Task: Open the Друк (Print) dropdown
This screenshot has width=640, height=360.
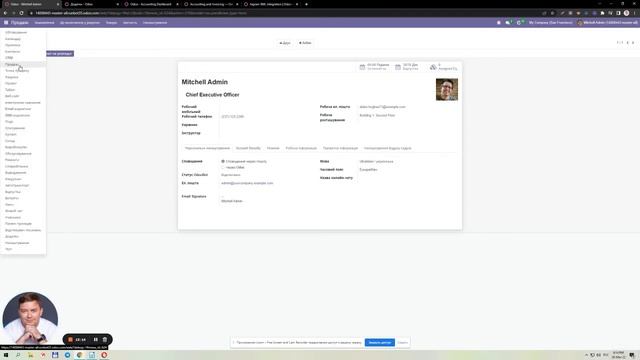Action: (x=285, y=43)
